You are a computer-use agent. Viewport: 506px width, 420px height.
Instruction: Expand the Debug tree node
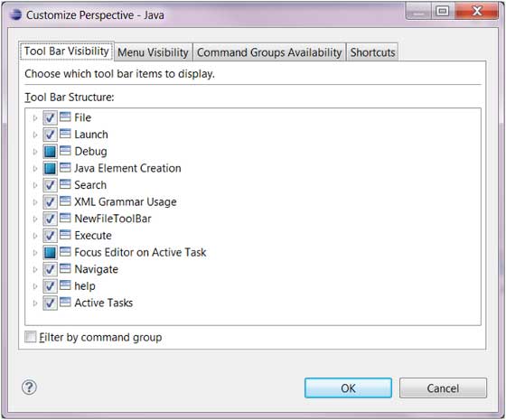pyautogui.click(x=35, y=152)
